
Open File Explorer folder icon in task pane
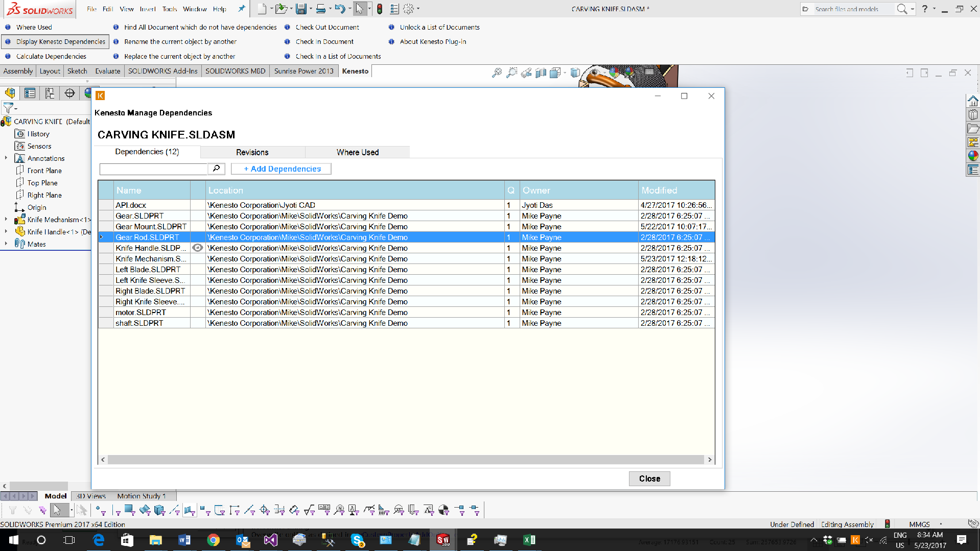973,128
